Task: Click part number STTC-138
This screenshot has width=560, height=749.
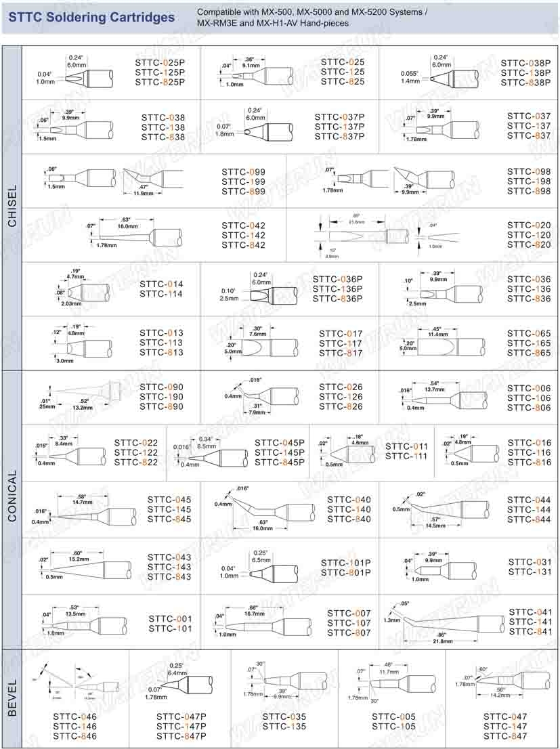Action: (x=163, y=127)
